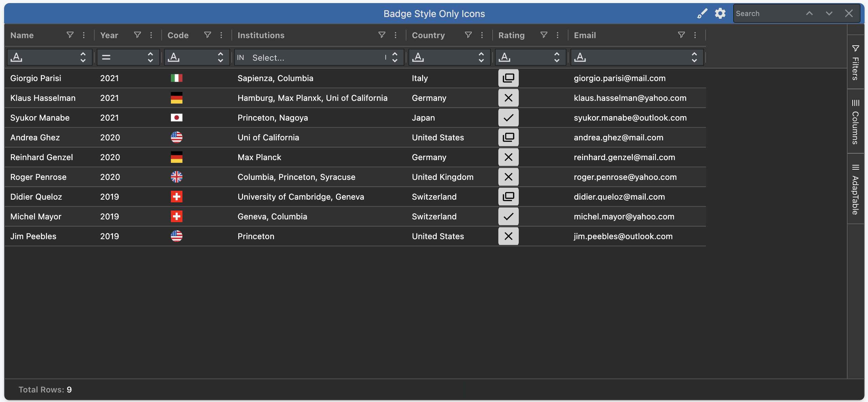The image size is (868, 402).
Task: Open the Country filter operator dropdown
Action: (449, 57)
